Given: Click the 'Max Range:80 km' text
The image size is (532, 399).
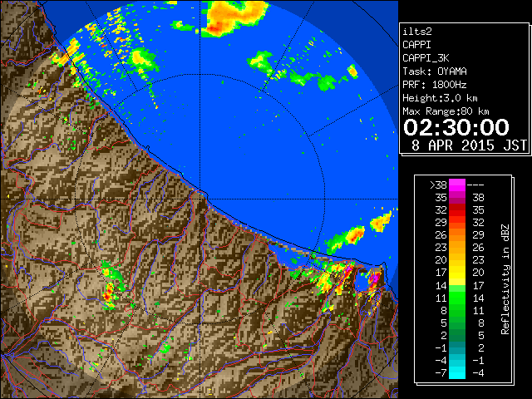Looking at the screenshot, I should pyautogui.click(x=446, y=111).
